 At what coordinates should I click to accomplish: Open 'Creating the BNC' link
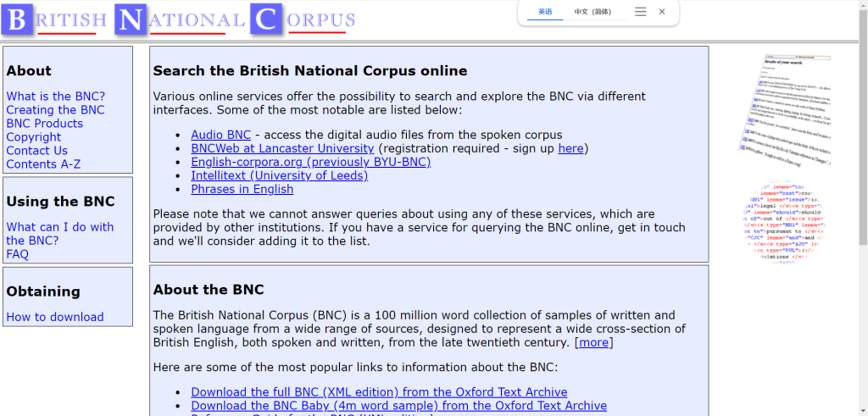pyautogui.click(x=55, y=110)
